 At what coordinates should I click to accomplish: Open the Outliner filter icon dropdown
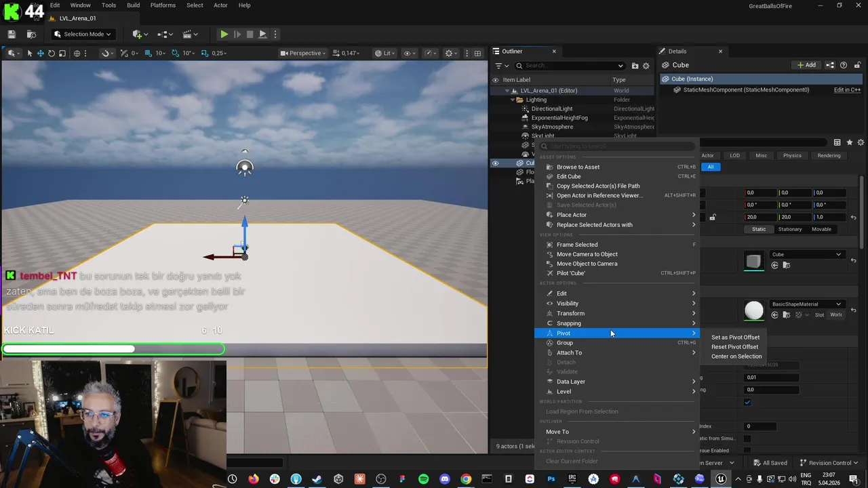pos(500,66)
